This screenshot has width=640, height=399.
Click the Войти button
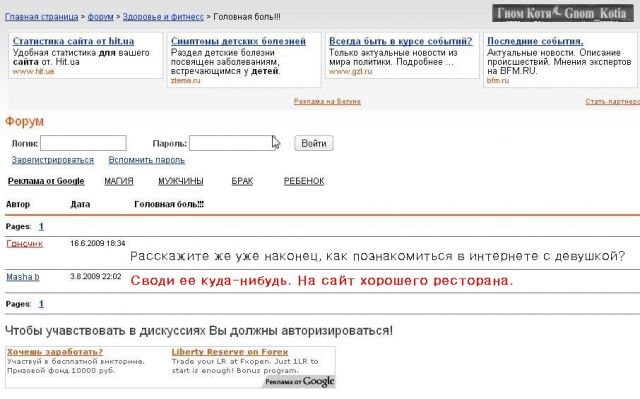click(313, 143)
